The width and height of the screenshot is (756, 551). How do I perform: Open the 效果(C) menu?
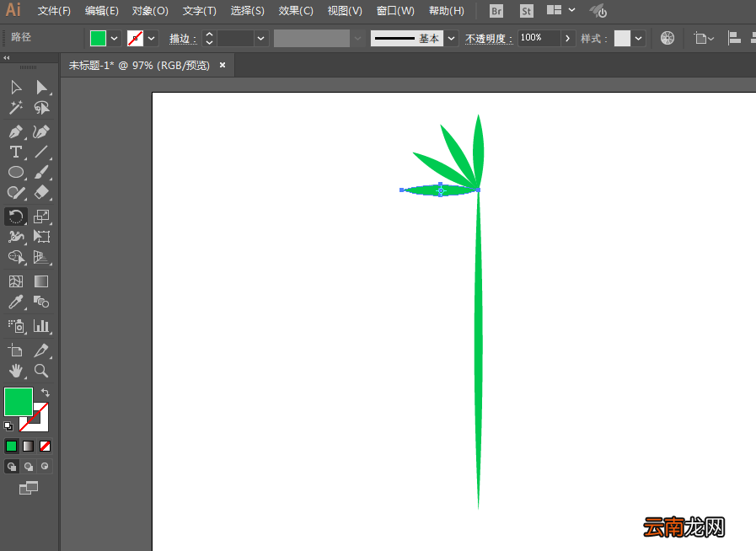click(x=296, y=11)
